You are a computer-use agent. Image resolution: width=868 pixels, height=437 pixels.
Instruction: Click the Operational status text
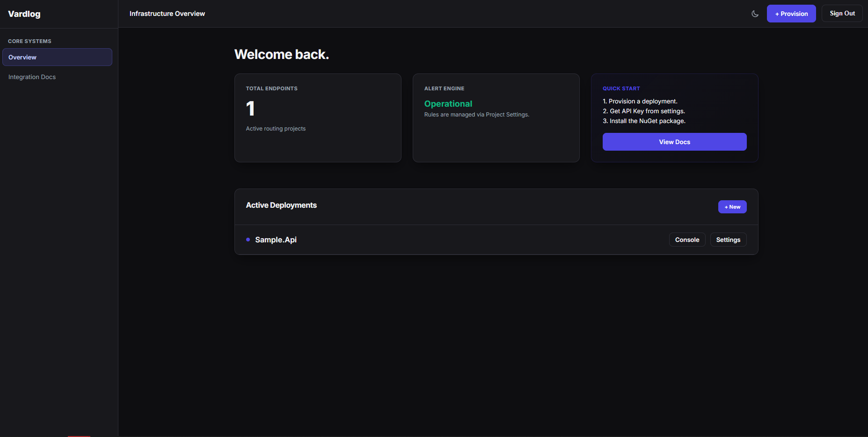point(448,103)
